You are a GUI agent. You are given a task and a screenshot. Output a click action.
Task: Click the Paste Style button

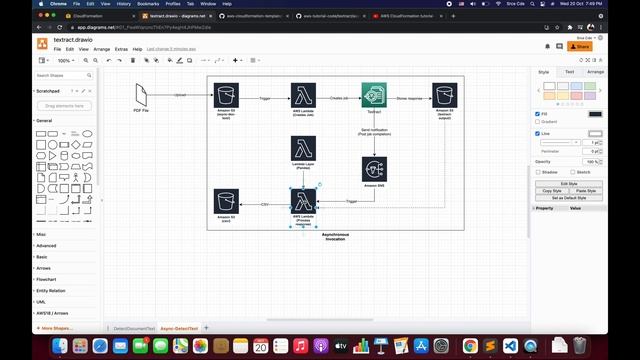(586, 191)
